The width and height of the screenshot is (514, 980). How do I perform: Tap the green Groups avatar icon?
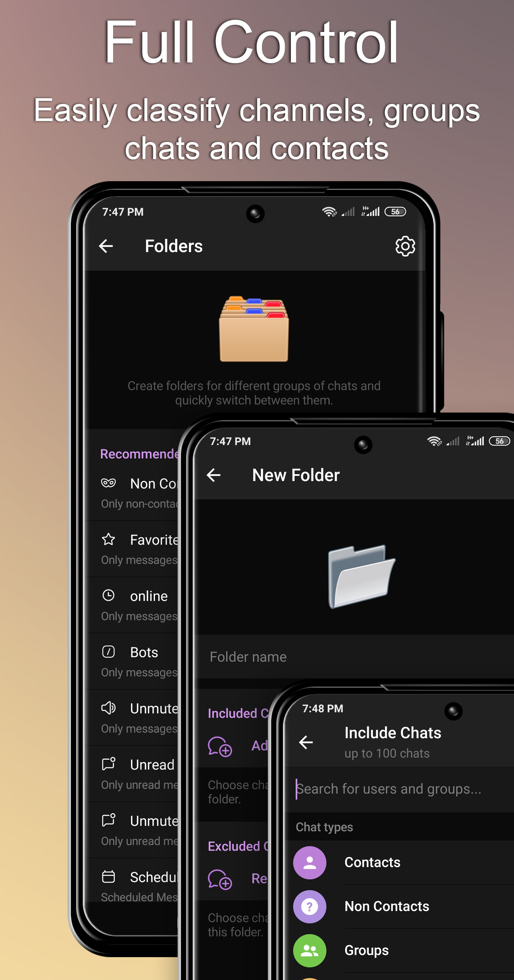[310, 951]
